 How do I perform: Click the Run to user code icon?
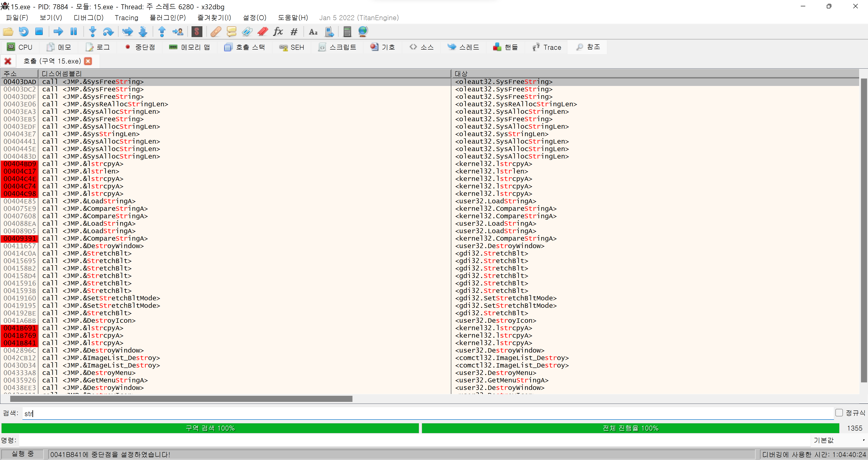(x=177, y=32)
